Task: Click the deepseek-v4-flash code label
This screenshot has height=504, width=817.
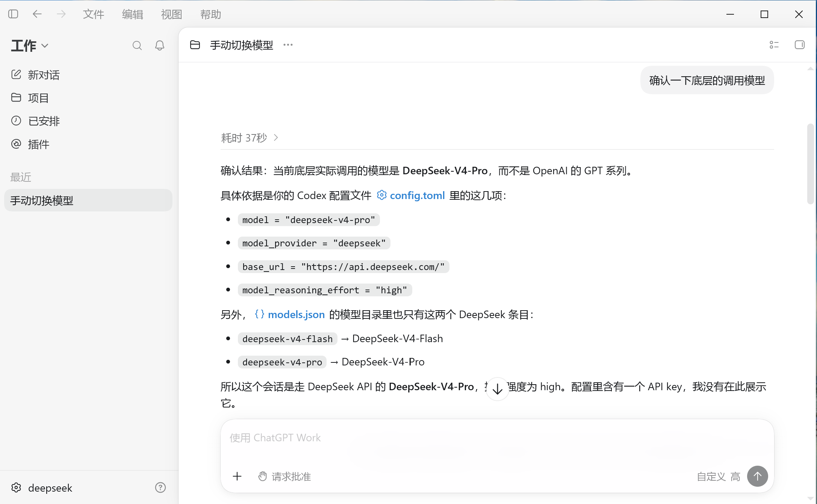Action: click(287, 339)
